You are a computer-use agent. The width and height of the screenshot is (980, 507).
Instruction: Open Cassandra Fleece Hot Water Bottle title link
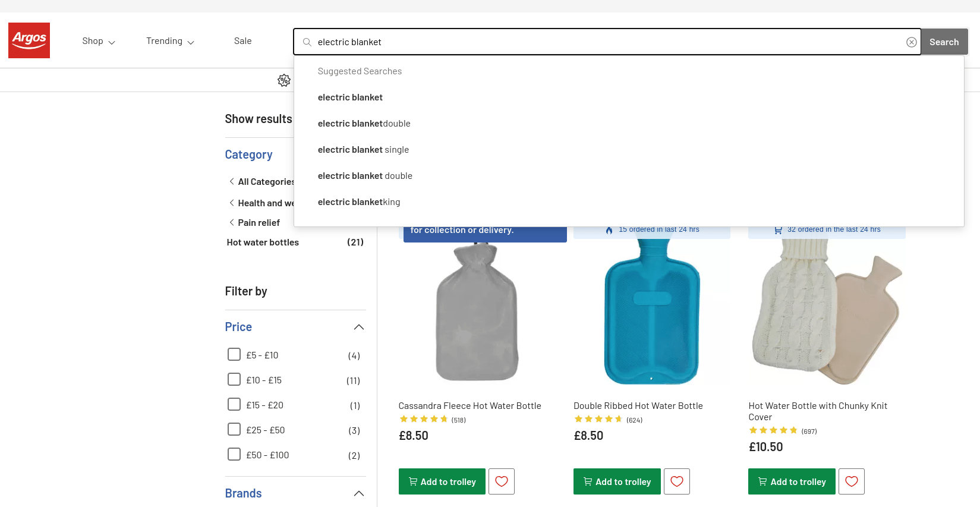pyautogui.click(x=469, y=406)
